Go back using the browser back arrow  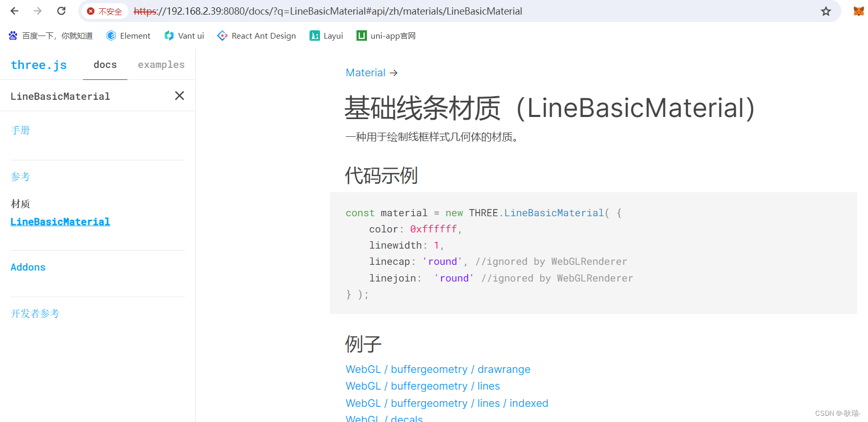click(x=15, y=11)
